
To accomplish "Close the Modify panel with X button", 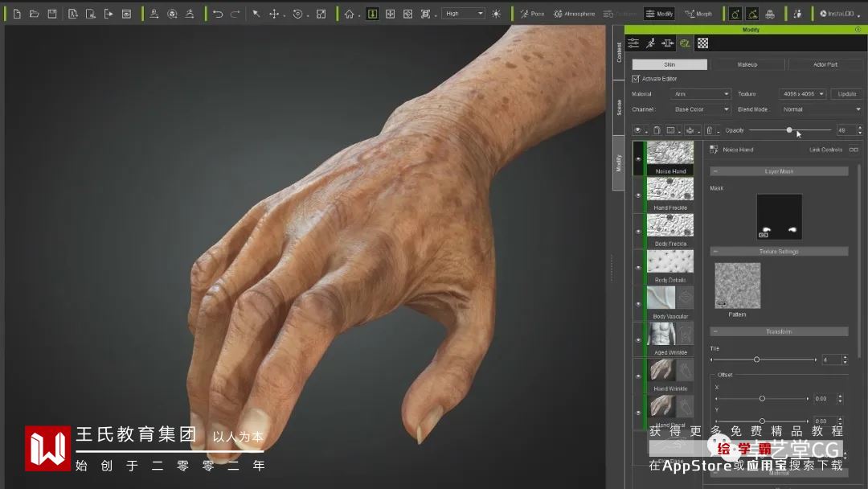I will click(858, 29).
